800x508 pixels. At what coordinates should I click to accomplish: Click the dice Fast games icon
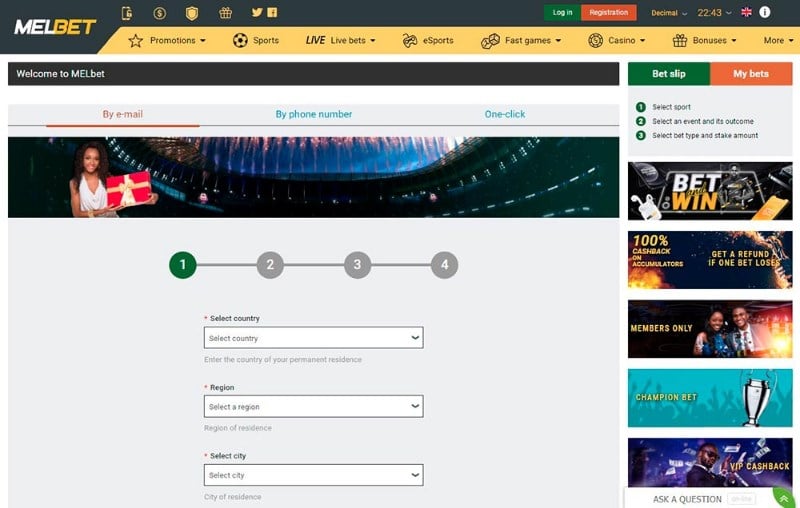pos(490,41)
